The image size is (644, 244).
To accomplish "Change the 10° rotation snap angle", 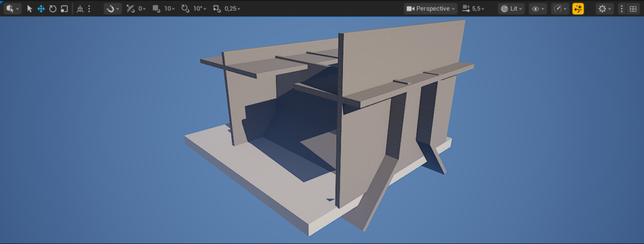I will pos(200,9).
